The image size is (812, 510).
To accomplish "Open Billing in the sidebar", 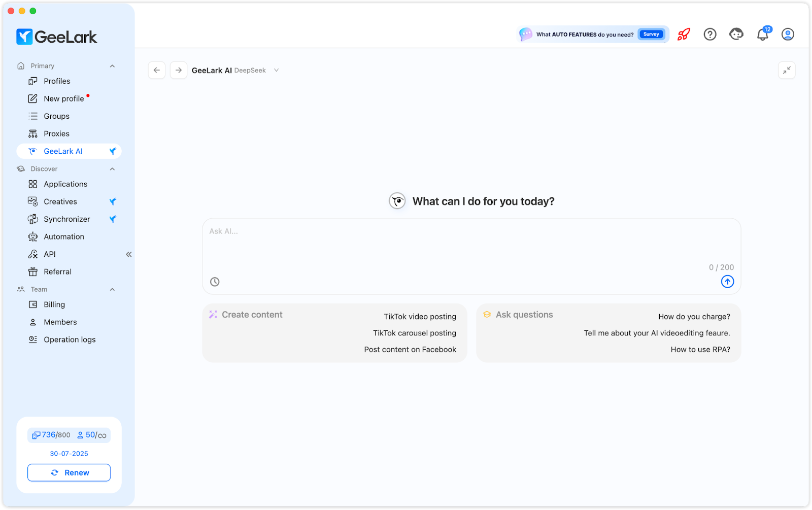I will click(69, 304).
